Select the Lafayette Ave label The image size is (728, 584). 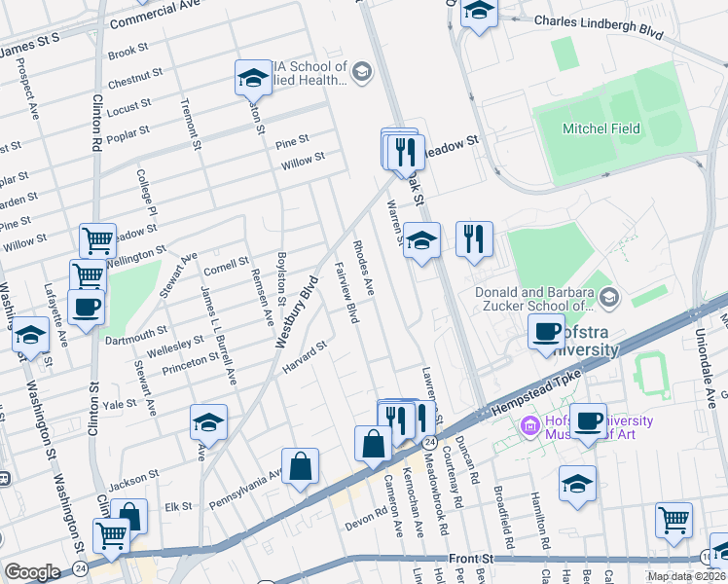pyautogui.click(x=56, y=315)
